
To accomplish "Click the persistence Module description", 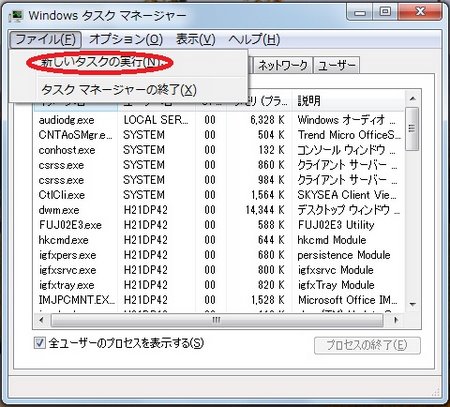I will tap(344, 255).
